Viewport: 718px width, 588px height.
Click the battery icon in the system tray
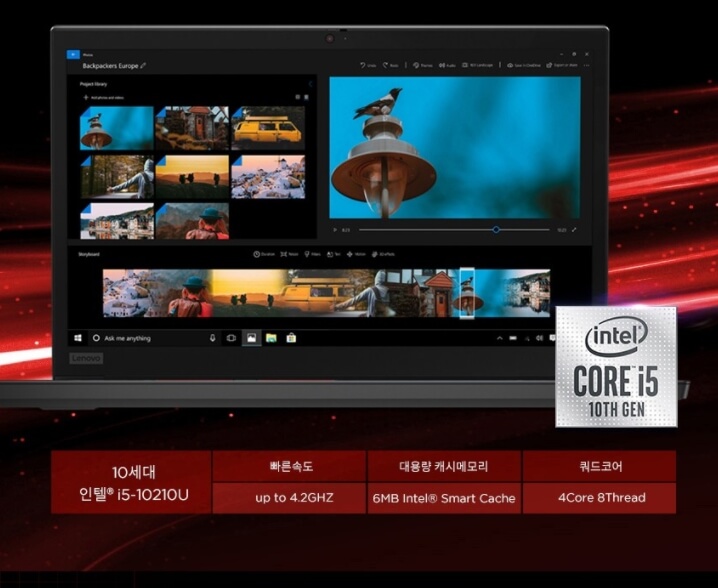click(513, 338)
